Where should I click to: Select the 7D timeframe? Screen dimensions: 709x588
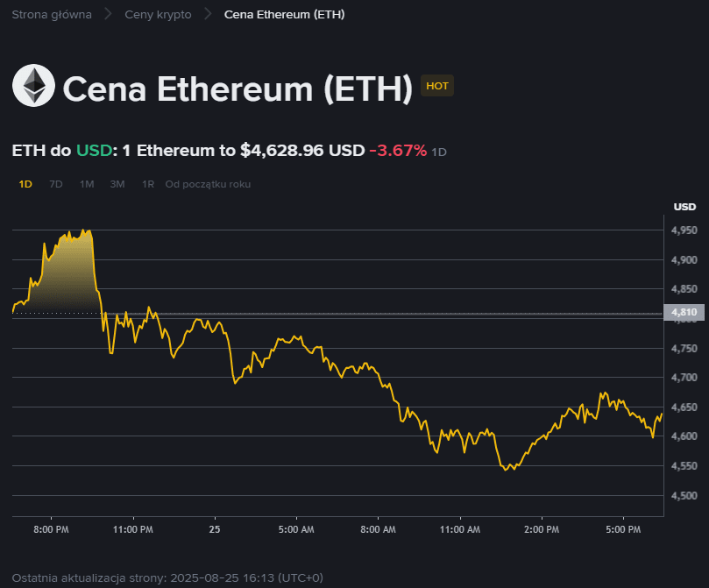coord(54,184)
